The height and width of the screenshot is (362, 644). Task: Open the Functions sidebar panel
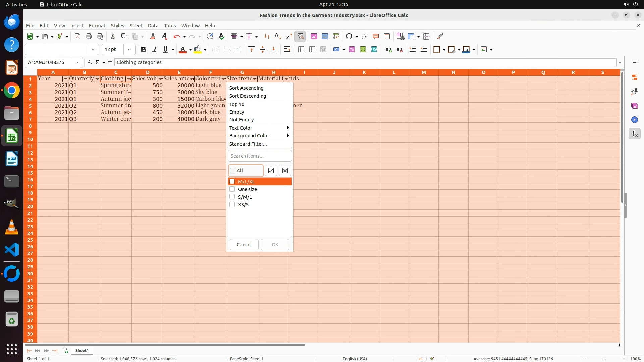634,134
